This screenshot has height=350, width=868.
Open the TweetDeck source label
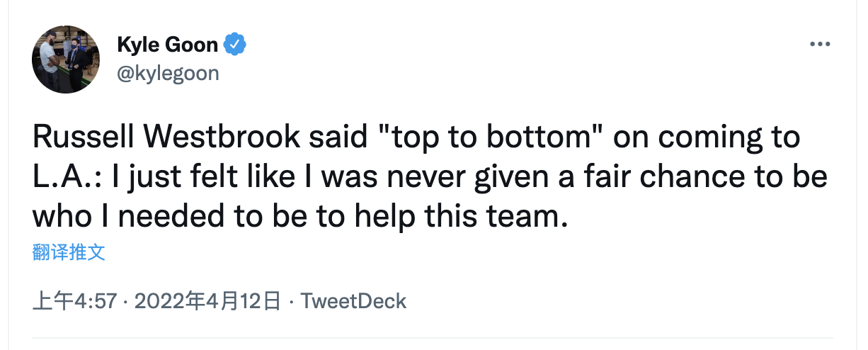[353, 300]
